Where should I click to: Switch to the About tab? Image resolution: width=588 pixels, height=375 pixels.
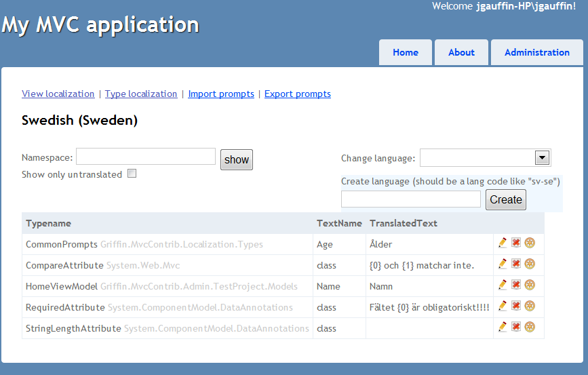(461, 52)
